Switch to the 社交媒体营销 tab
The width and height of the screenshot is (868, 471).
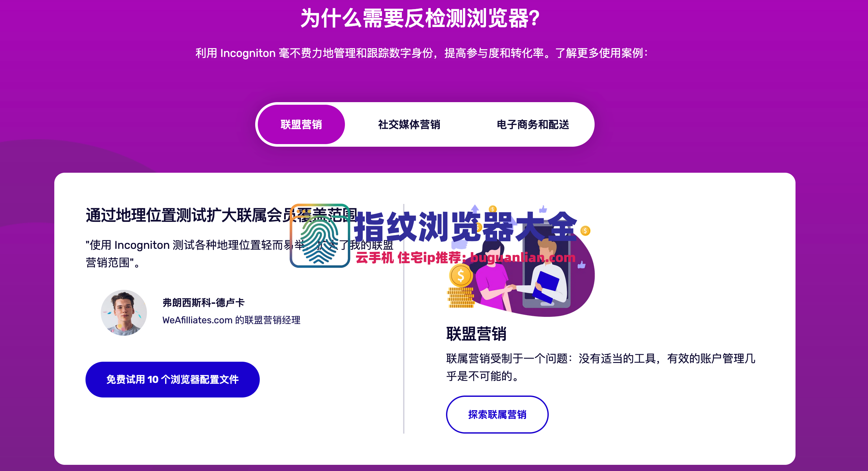click(x=409, y=124)
